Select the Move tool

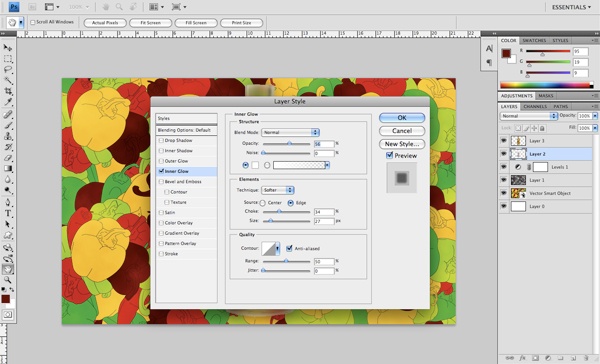[8, 47]
